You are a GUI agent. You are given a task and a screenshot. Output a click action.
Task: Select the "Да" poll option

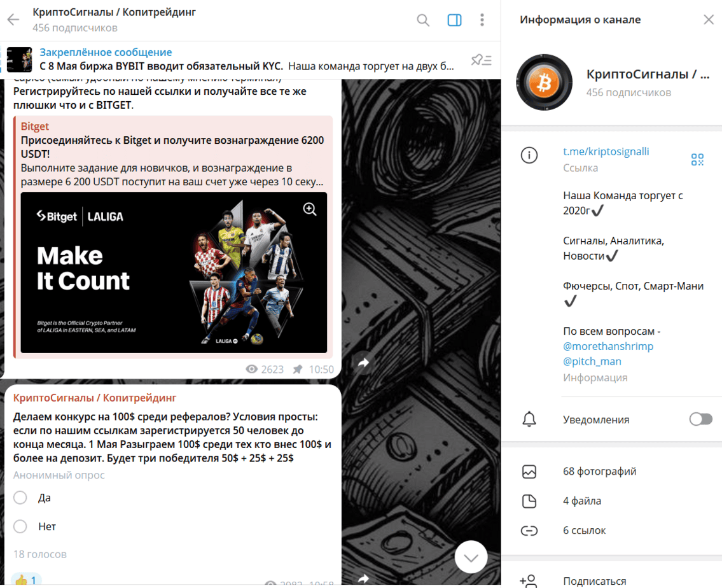tap(20, 498)
